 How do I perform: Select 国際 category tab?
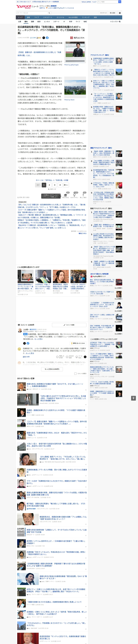click(x=32, y=21)
